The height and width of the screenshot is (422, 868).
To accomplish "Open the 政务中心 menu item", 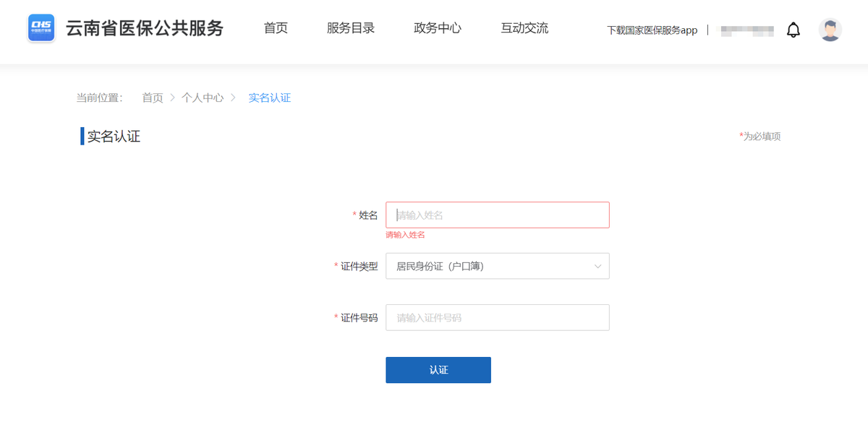I will [437, 28].
